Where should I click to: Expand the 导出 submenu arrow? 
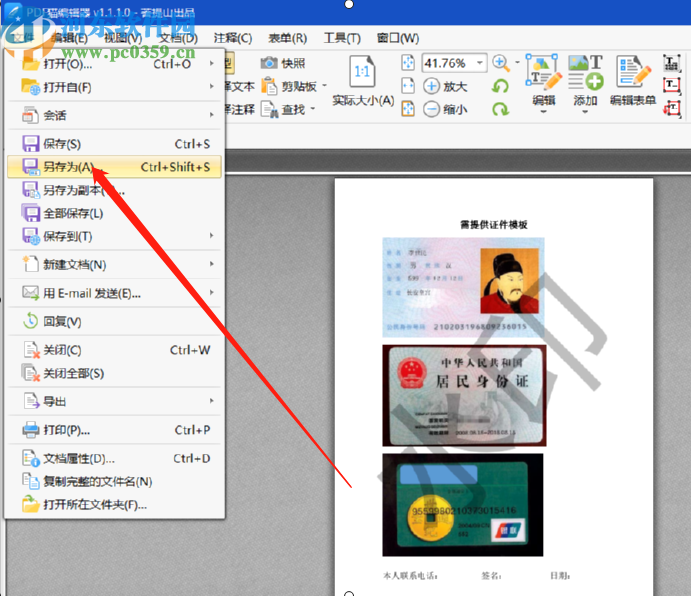[212, 402]
